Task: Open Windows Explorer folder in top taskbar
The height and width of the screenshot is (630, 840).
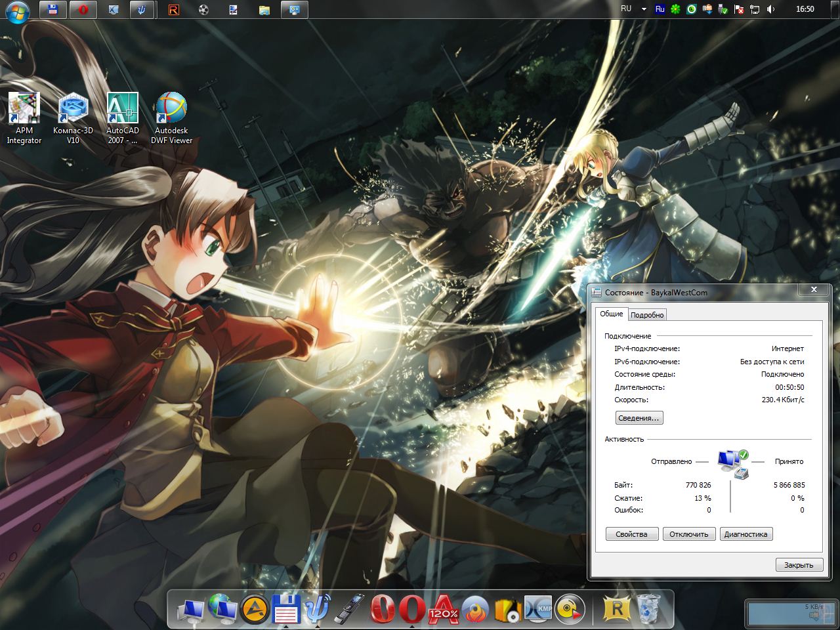Action: tap(264, 10)
